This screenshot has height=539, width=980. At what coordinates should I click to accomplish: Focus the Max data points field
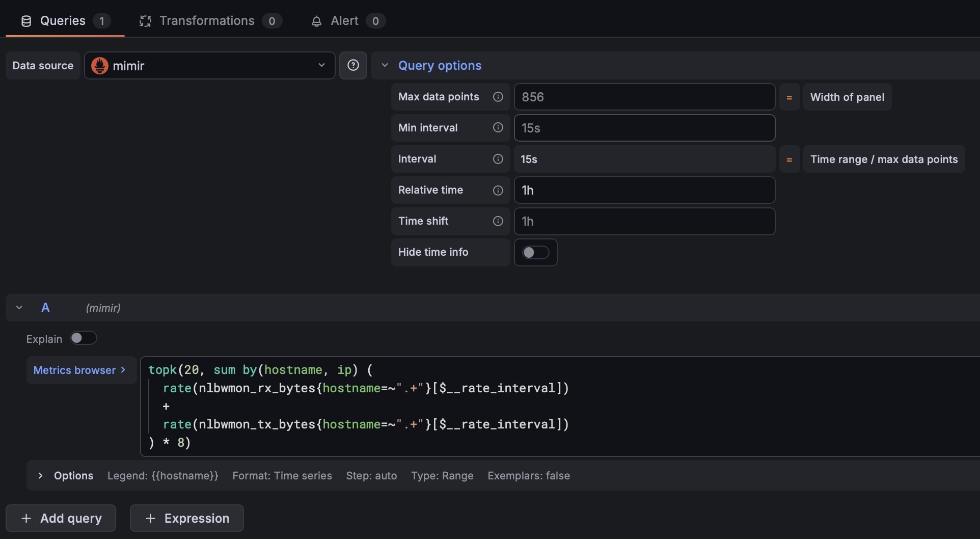click(x=644, y=97)
